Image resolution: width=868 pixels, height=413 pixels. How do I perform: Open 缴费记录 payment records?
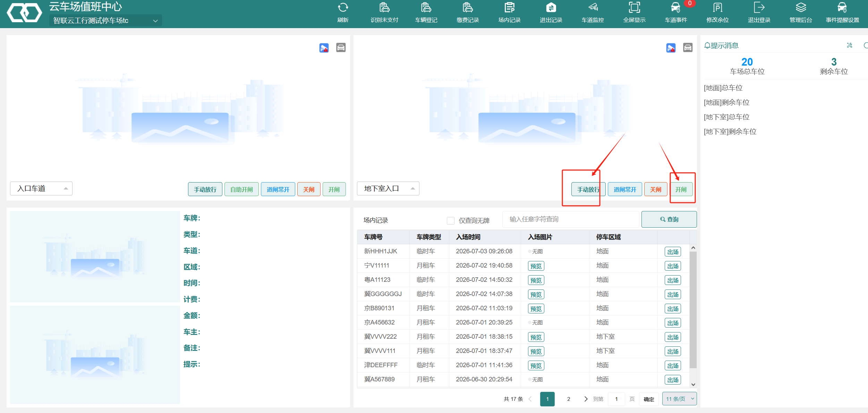(468, 13)
